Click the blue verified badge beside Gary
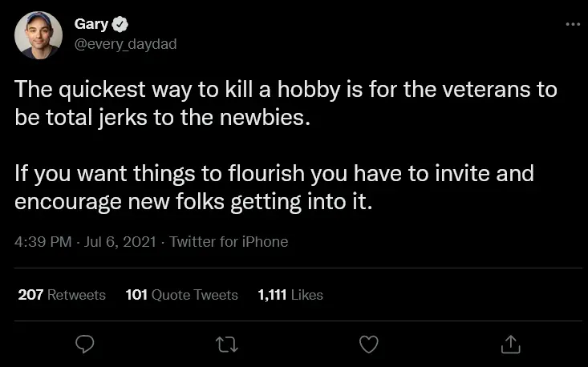The height and width of the screenshot is (367, 588). click(124, 26)
